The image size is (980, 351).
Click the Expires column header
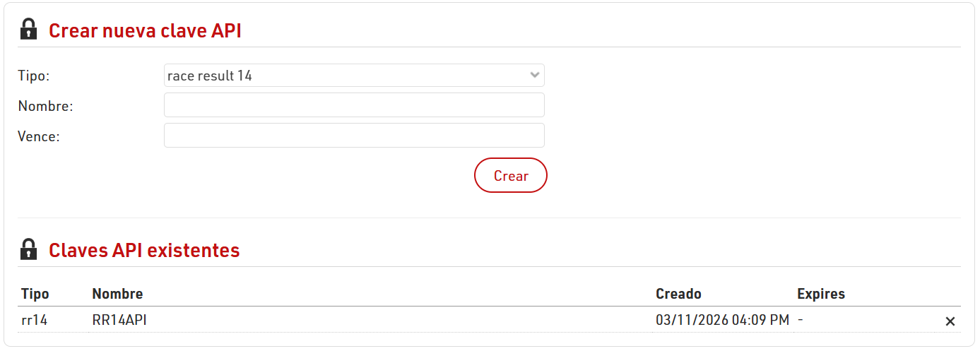[820, 294]
